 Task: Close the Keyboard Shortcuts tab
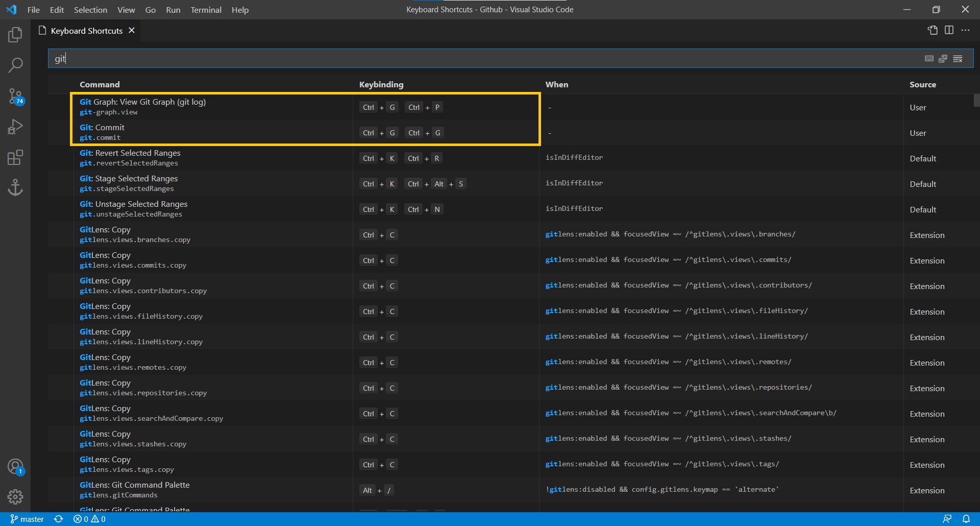[132, 31]
